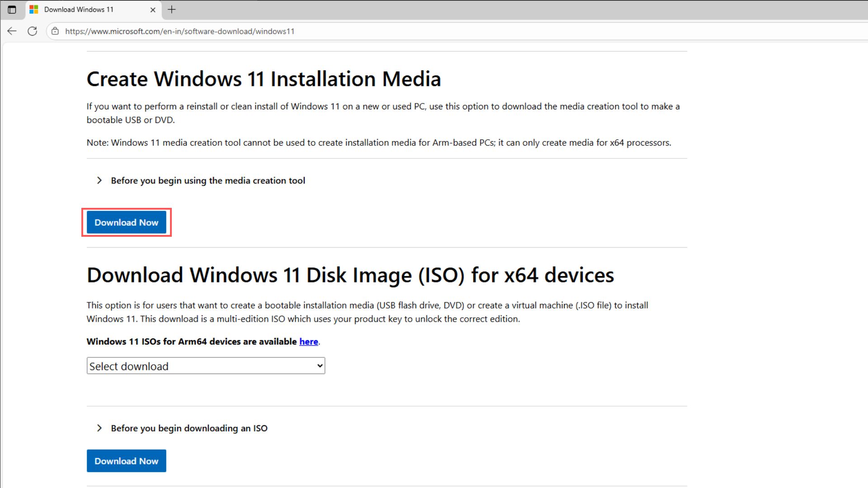Screen dimensions: 868x488
Task: Expand 'Before you begin downloading an ISO'
Action: click(189, 428)
